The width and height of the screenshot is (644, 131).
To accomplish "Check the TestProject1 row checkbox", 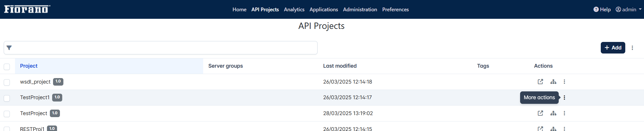I will pyautogui.click(x=7, y=98).
